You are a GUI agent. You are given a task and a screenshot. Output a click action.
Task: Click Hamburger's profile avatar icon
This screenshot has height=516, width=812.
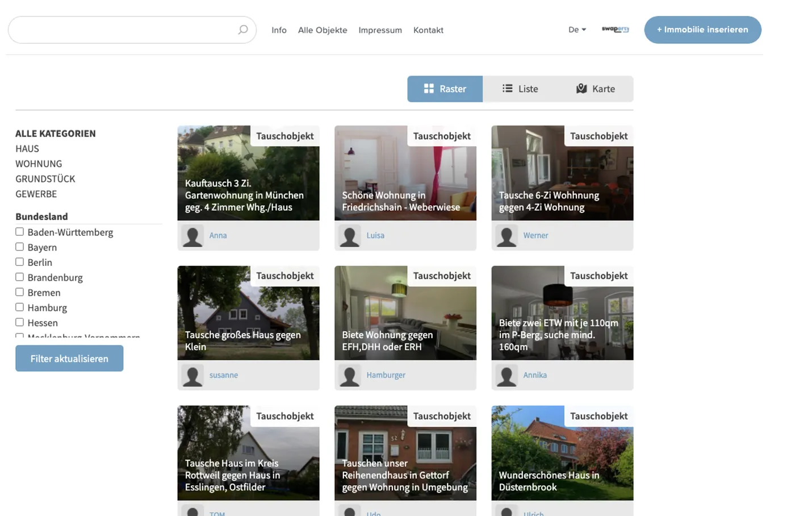350,376
